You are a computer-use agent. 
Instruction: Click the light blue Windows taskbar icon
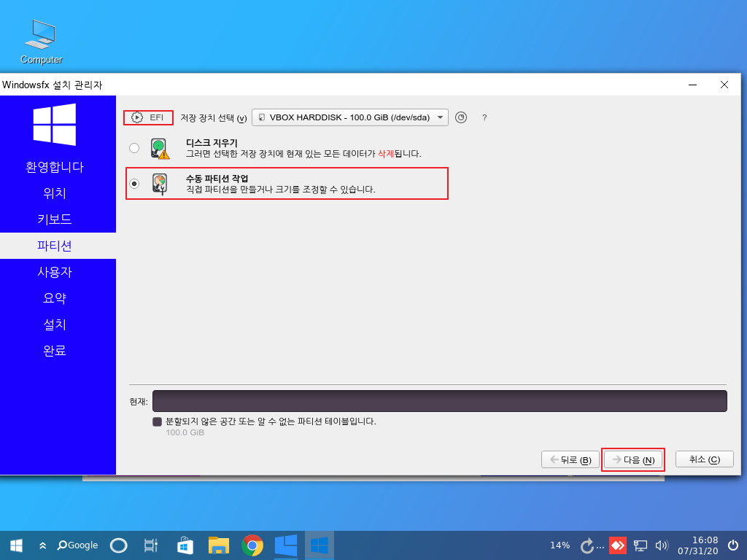pyautogui.click(x=286, y=545)
